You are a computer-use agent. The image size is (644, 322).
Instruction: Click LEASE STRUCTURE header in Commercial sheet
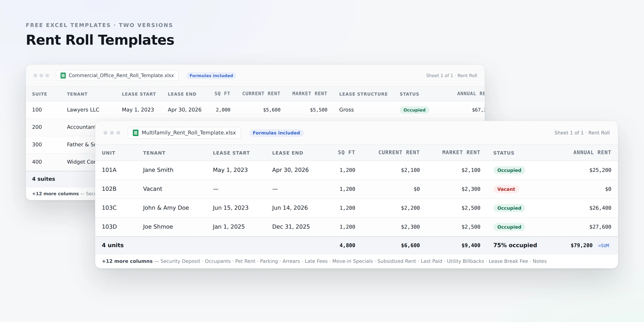[x=363, y=94]
